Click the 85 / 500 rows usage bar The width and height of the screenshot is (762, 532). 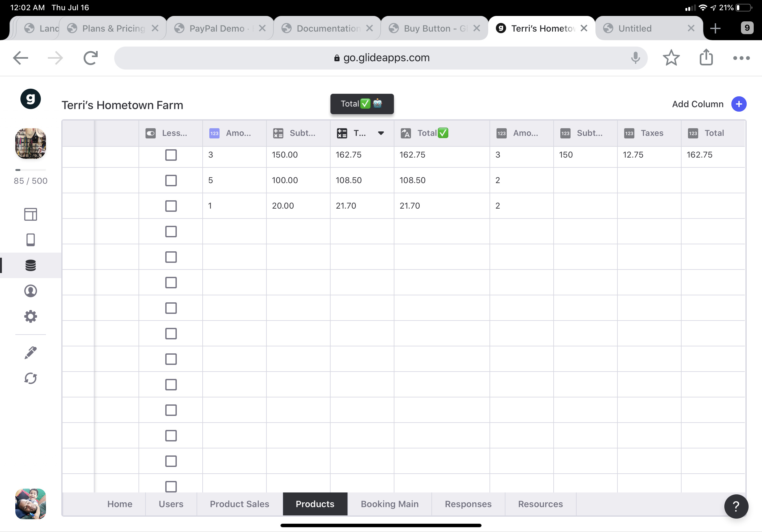pyautogui.click(x=31, y=170)
